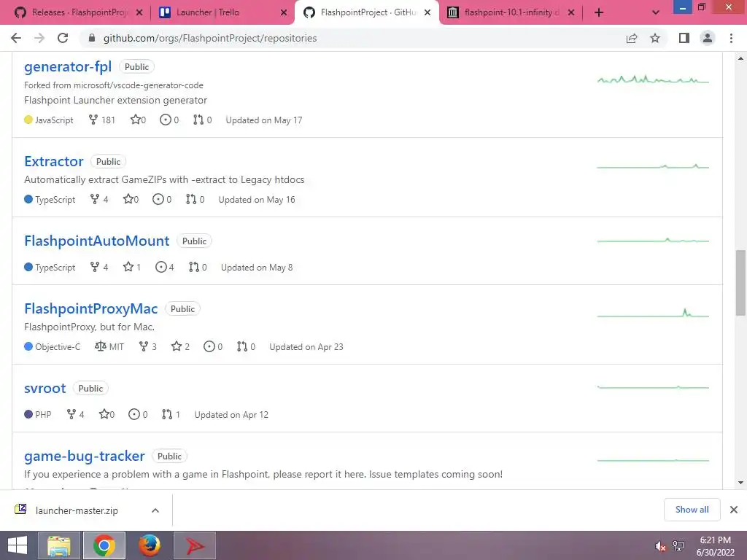This screenshot has width=747, height=560.
Task: Show all downloads
Action: (x=692, y=510)
